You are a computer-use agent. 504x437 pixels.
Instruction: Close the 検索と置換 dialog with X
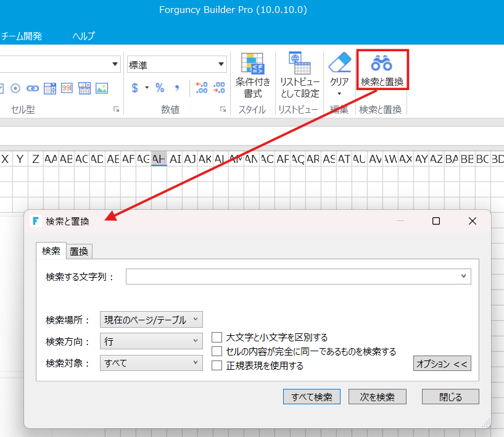[x=473, y=221]
